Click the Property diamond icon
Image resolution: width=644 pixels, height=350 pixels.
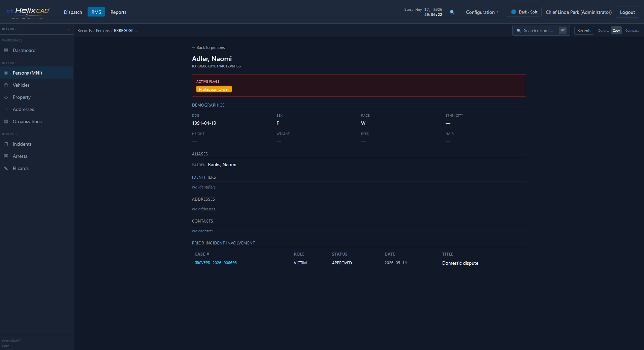click(6, 97)
